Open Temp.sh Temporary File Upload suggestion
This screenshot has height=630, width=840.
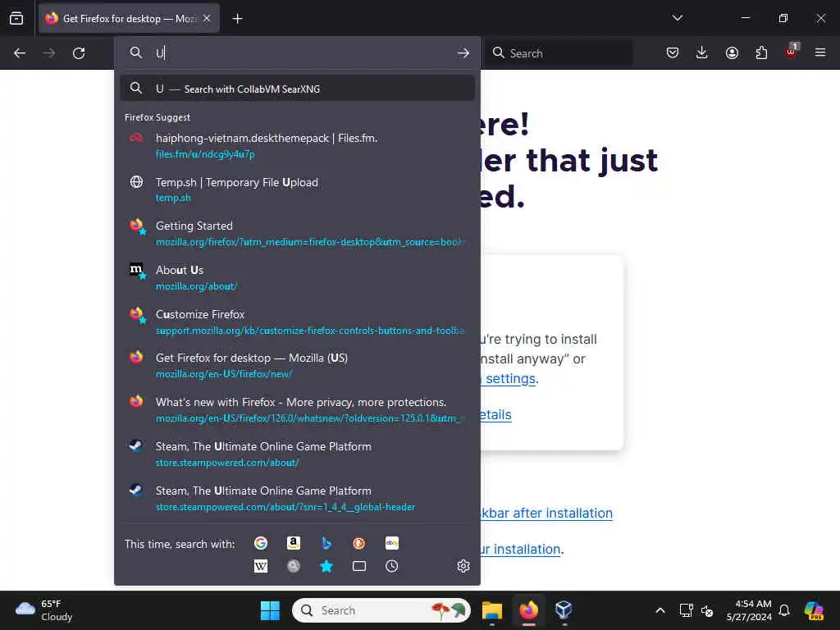click(297, 189)
